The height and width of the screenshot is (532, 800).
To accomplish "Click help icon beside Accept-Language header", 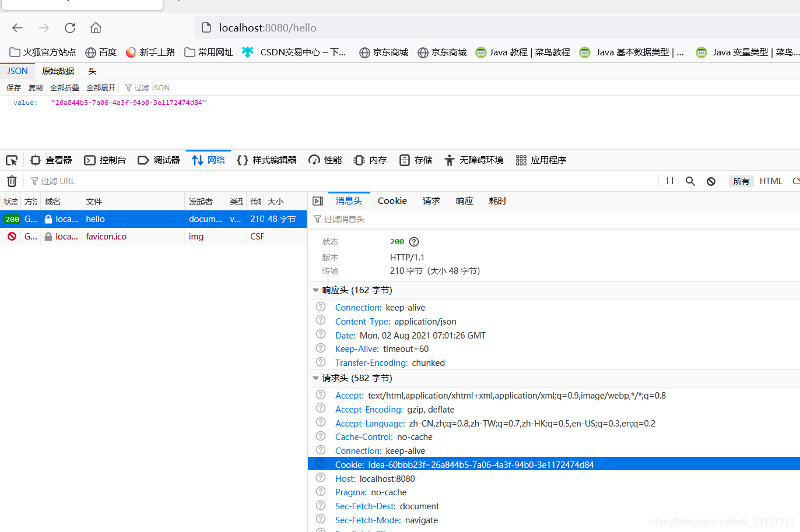I will coord(321,422).
